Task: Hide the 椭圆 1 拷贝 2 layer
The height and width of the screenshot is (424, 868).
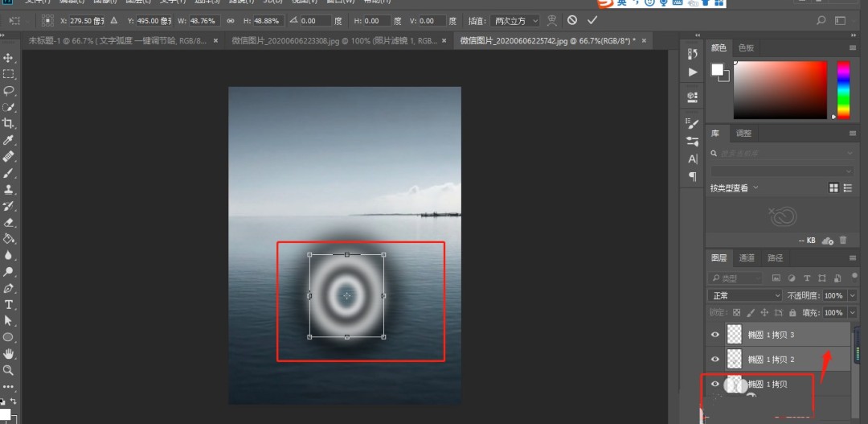Action: [714, 358]
